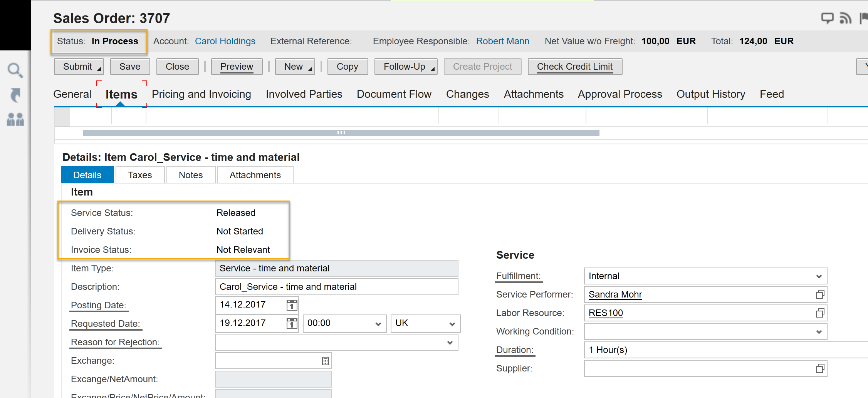
Task: Click the Excange/NetAmount field
Action: [x=273, y=379]
